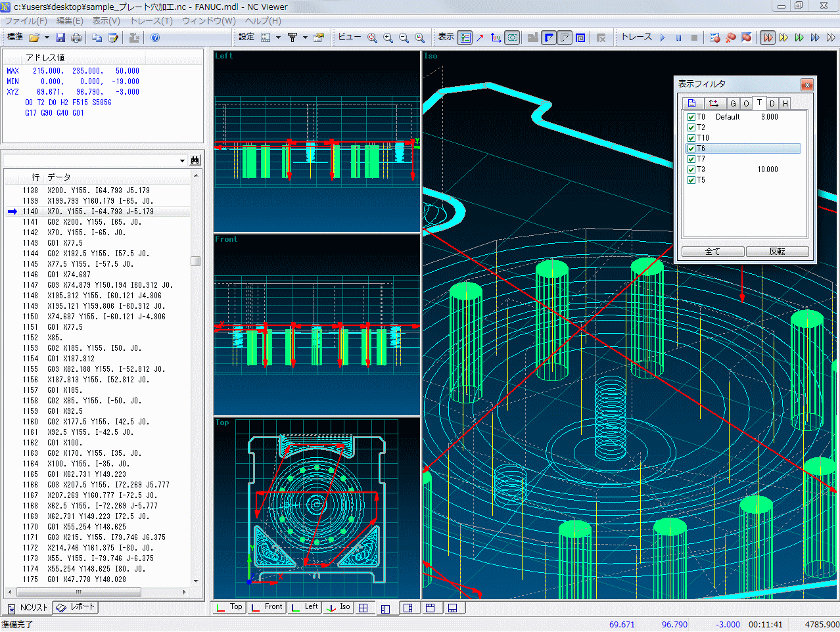840x632 pixels.
Task: Click the binoculars search icon
Action: coord(195,160)
